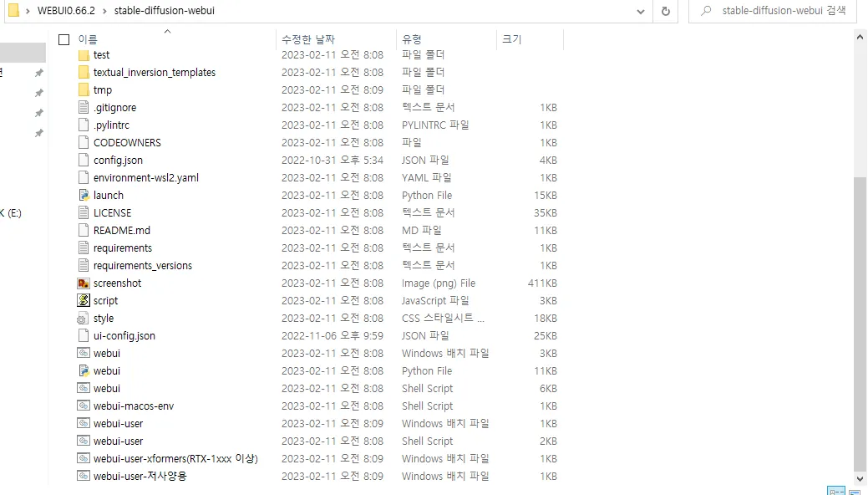The width and height of the screenshot is (868, 495).
Task: Switch to the details view layout button
Action: coord(836,491)
